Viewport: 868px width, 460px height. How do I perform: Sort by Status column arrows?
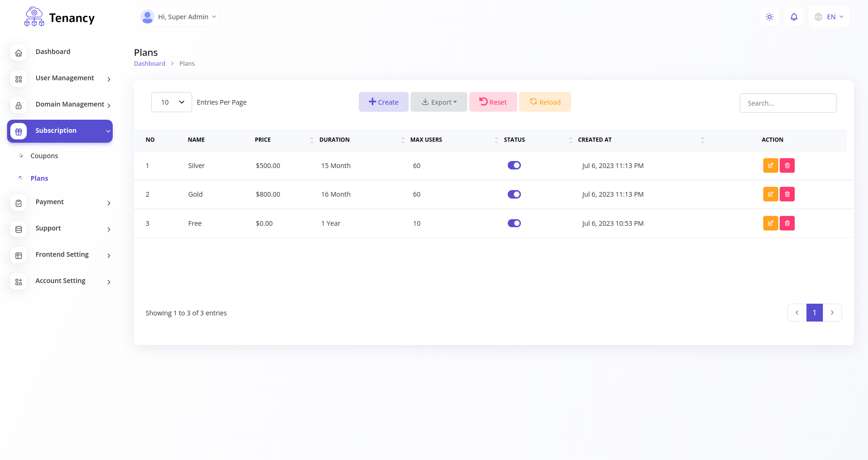pyautogui.click(x=571, y=140)
